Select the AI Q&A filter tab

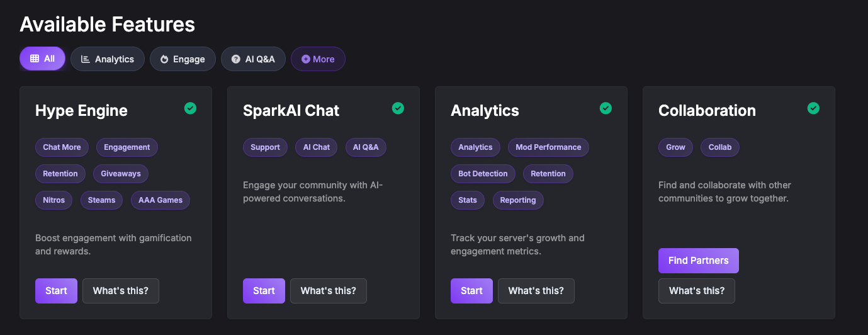tap(253, 59)
